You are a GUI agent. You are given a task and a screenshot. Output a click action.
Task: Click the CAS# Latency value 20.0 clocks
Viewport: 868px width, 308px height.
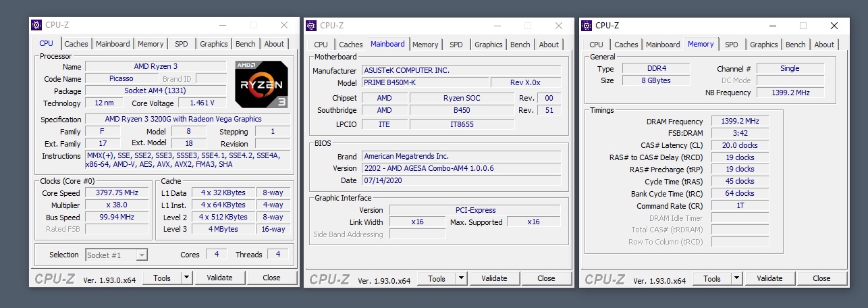[740, 145]
